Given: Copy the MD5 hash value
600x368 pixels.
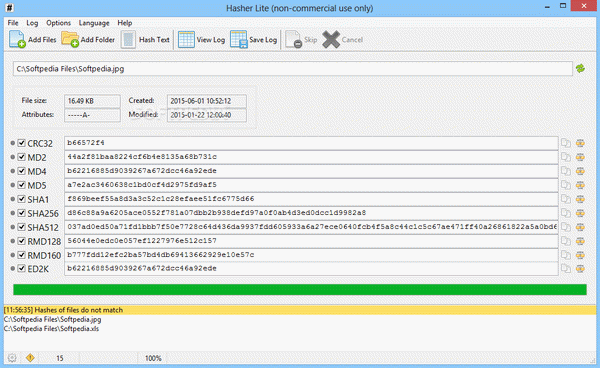Looking at the screenshot, I should tap(566, 185).
